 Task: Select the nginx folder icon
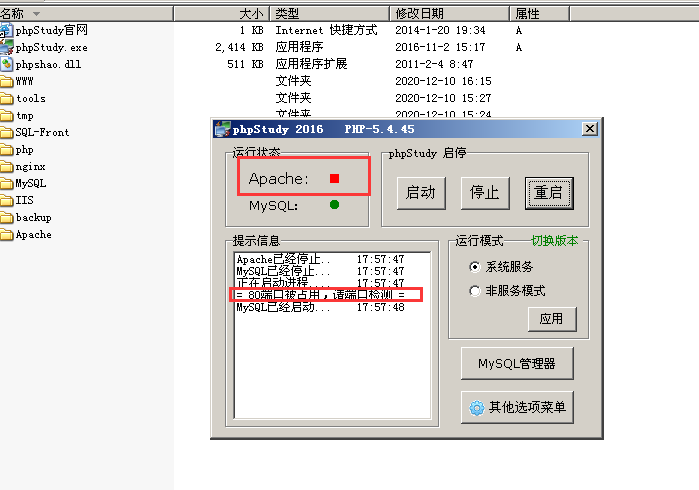(x=7, y=167)
